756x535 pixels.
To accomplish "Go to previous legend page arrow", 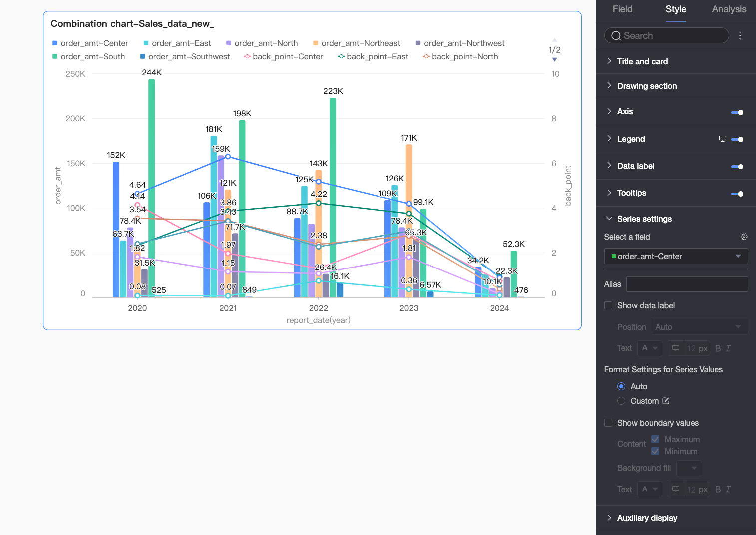I will tap(554, 40).
